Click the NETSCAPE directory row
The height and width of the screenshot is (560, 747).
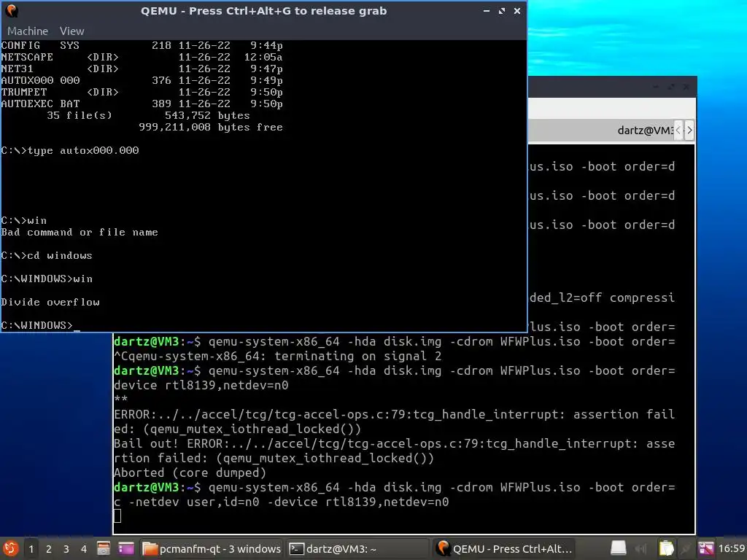142,57
